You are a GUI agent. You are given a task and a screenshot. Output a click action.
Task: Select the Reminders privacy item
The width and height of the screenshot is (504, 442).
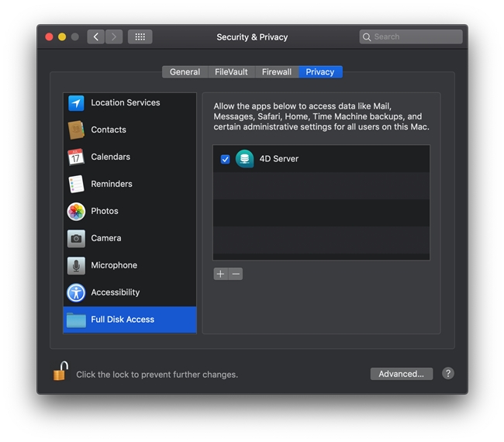pos(111,184)
